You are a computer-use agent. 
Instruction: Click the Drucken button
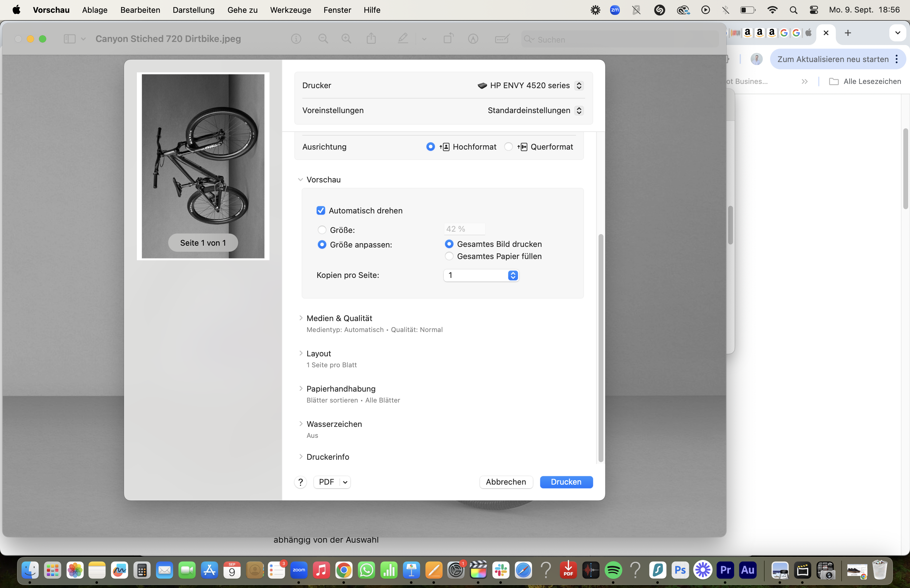coord(566,482)
